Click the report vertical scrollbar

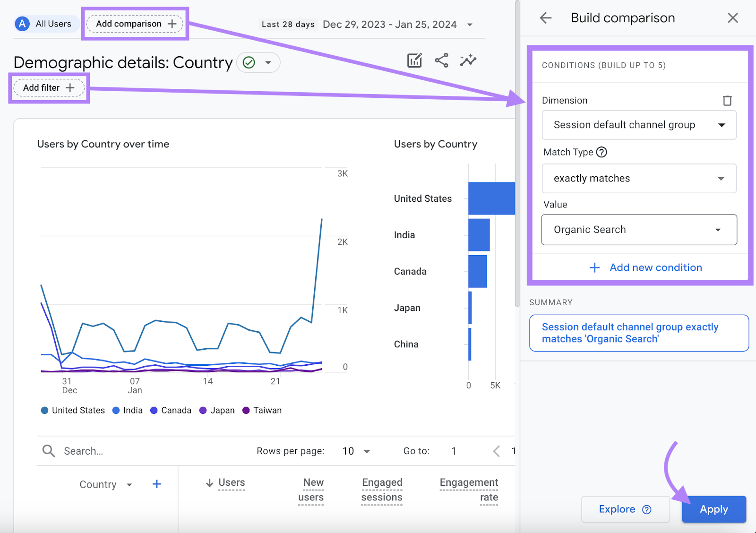[517, 154]
